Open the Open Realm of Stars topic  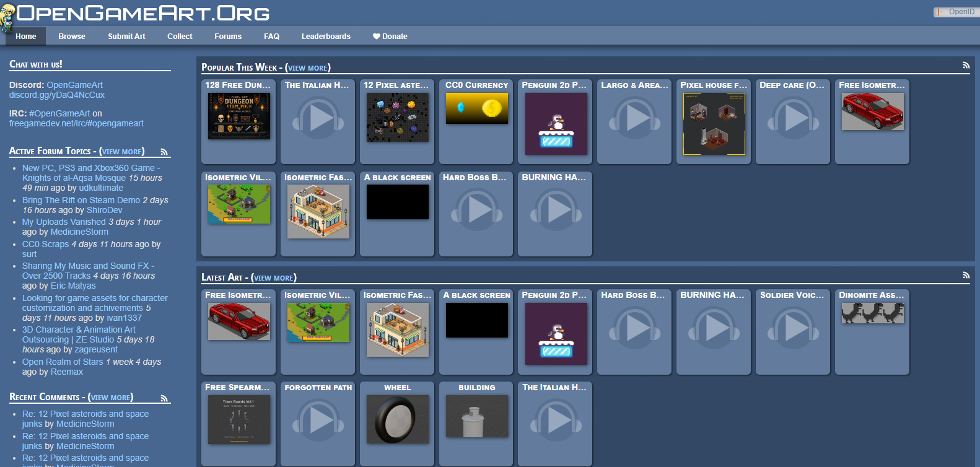(x=63, y=362)
